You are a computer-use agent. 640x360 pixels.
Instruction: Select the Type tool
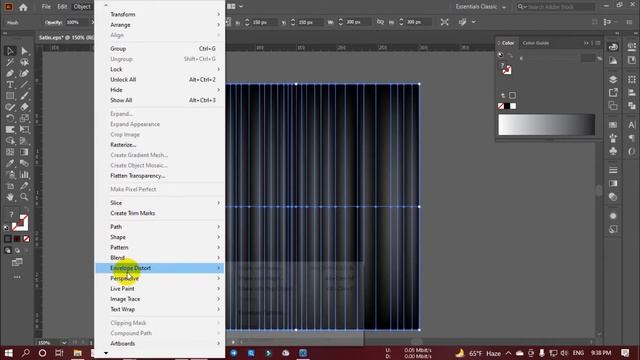[x=10, y=85]
